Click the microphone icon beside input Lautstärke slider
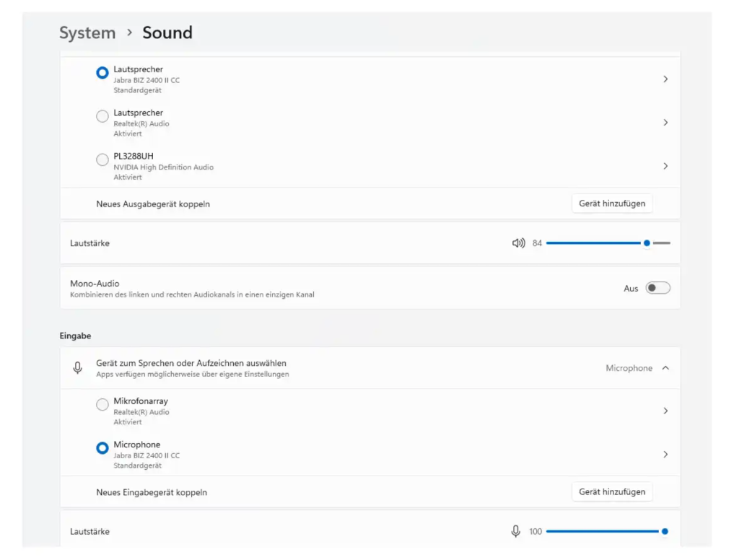Screen dimensions: 739x560 coord(515,531)
